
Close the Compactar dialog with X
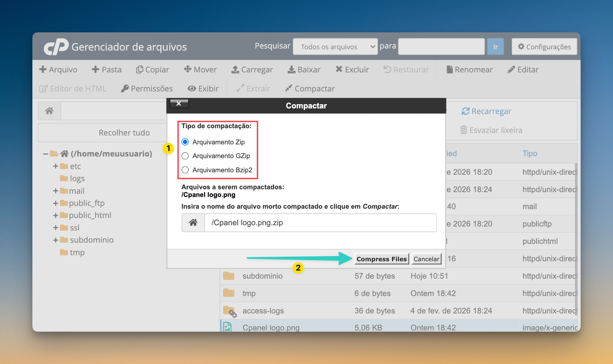pos(179,104)
